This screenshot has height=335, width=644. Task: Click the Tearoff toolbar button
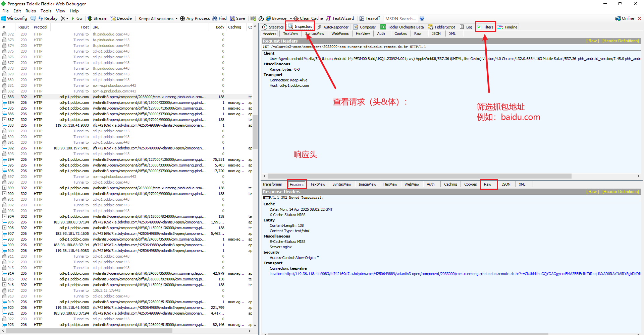[370, 18]
